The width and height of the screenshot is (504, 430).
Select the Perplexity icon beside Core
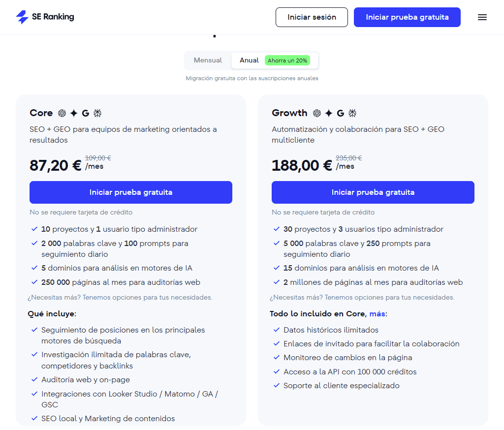click(97, 113)
